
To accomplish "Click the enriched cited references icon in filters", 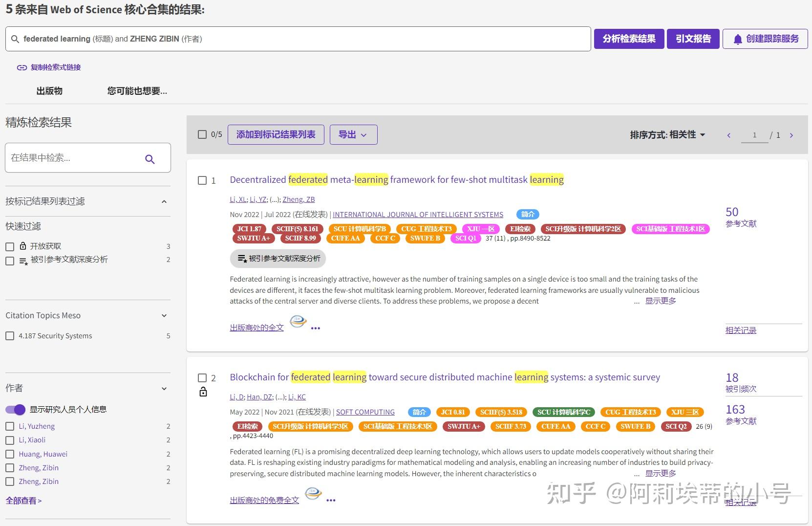I will coord(23,262).
